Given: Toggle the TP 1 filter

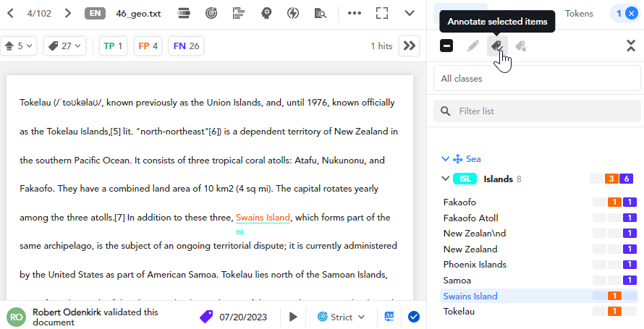Looking at the screenshot, I should click(x=113, y=46).
